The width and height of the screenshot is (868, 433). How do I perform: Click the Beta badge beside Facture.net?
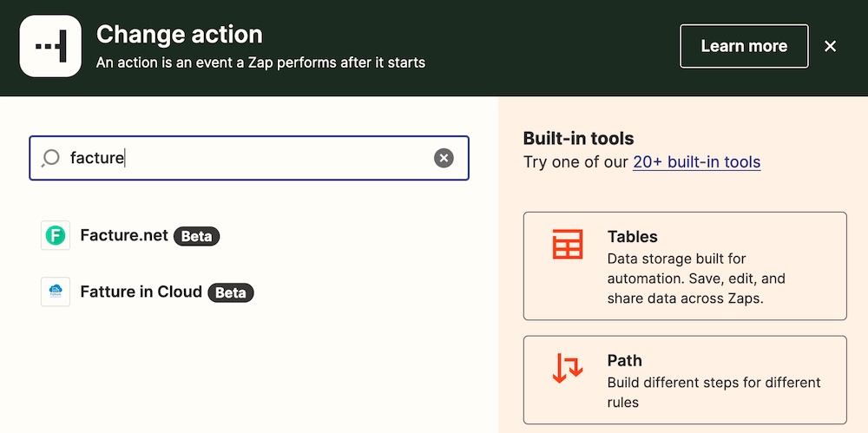pyautogui.click(x=196, y=236)
